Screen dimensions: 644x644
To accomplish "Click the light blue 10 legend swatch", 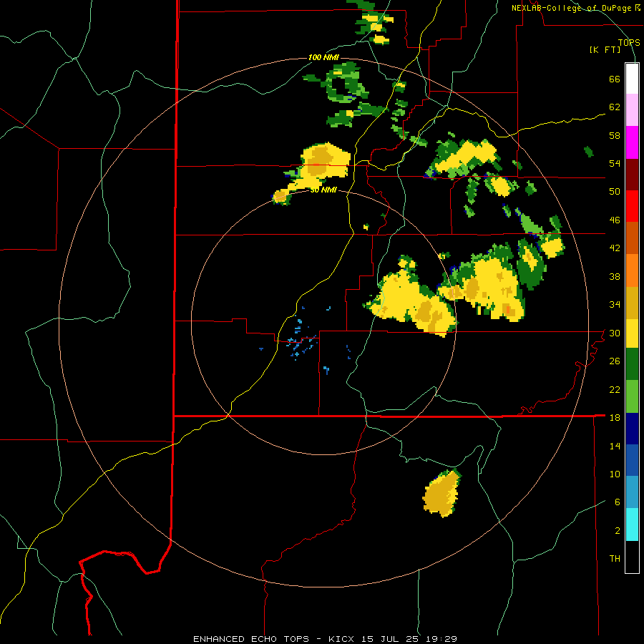I will tap(632, 492).
